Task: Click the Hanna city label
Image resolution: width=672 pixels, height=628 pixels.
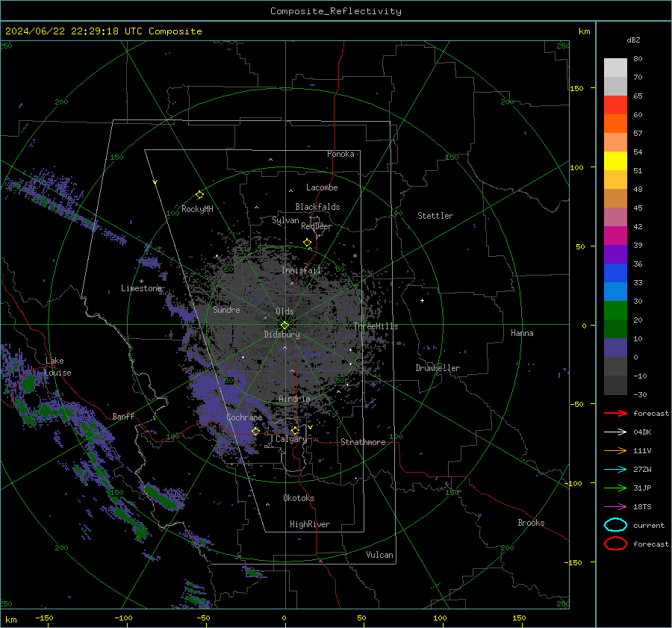Action: tap(522, 333)
